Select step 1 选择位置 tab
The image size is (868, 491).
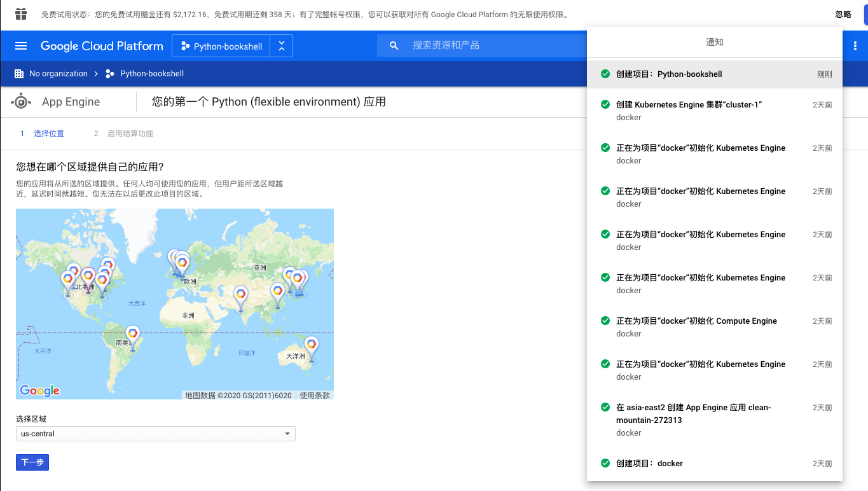pyautogui.click(x=43, y=134)
